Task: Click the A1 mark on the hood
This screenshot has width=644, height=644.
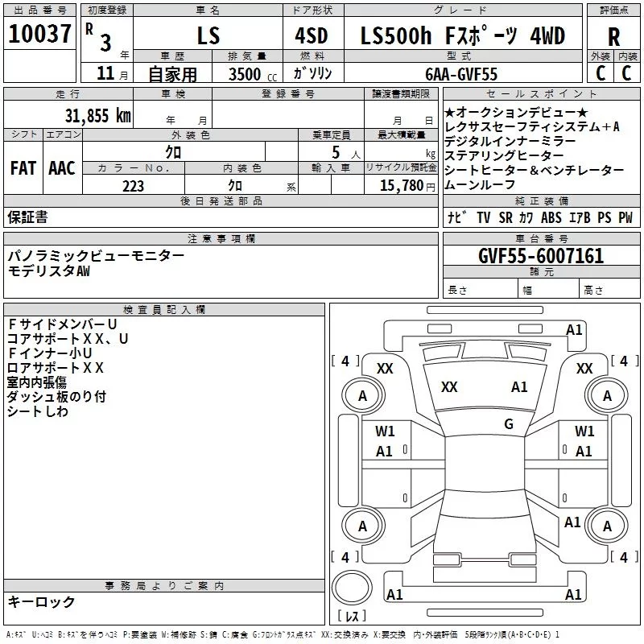Action: click(x=519, y=387)
